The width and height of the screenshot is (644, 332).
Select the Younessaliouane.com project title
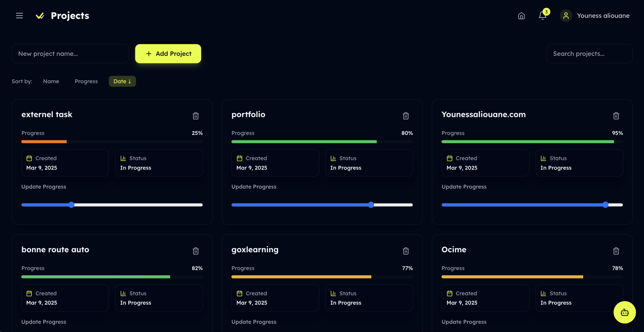(x=484, y=114)
